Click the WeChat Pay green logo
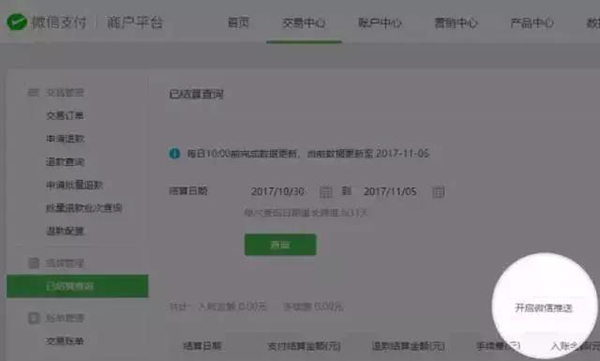The width and height of the screenshot is (600, 361). (x=17, y=22)
